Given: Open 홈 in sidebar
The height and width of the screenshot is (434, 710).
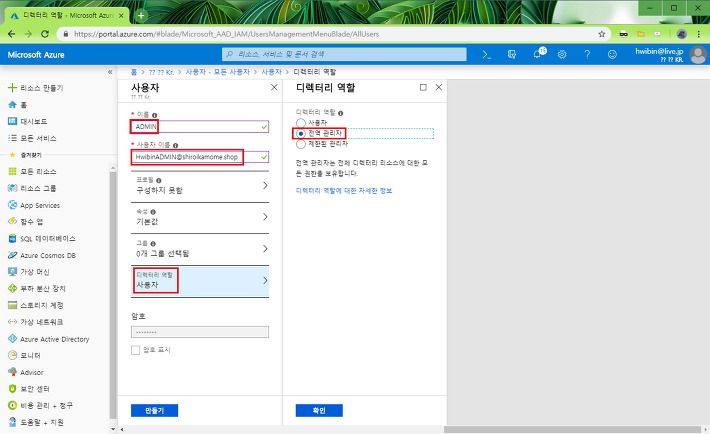Looking at the screenshot, I should (x=18, y=105).
